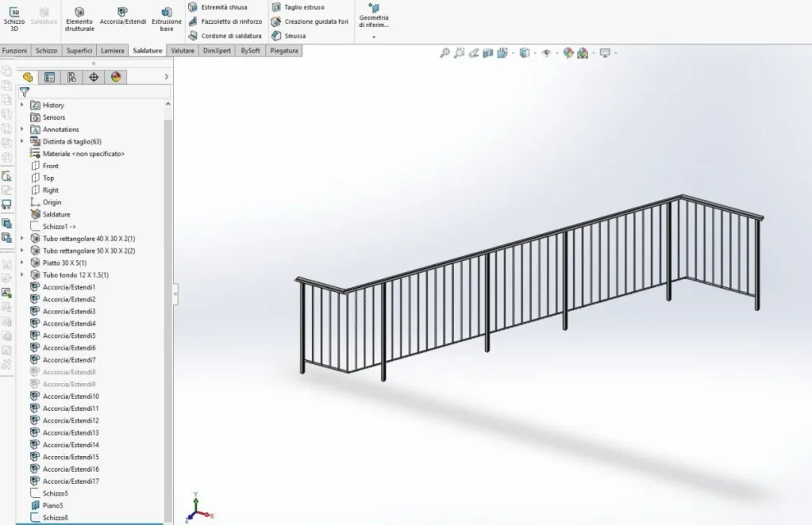Expand the History tree node
This screenshot has width=812, height=525.
click(22, 105)
